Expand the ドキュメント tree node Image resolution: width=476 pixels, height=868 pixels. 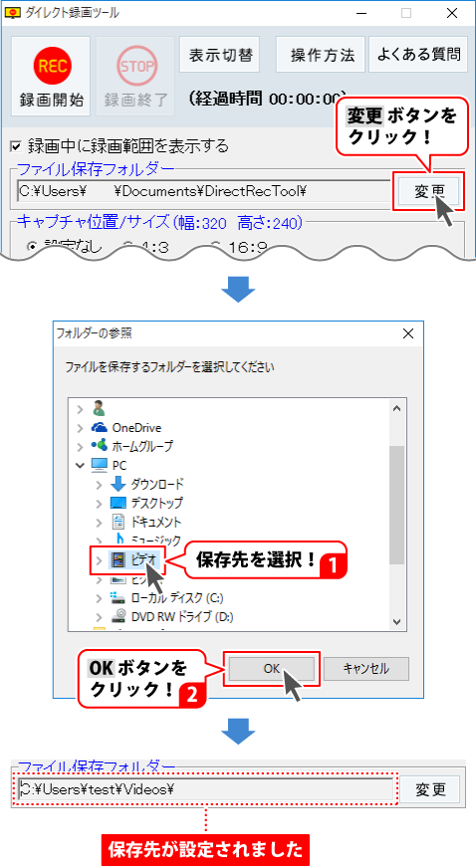coord(99,522)
